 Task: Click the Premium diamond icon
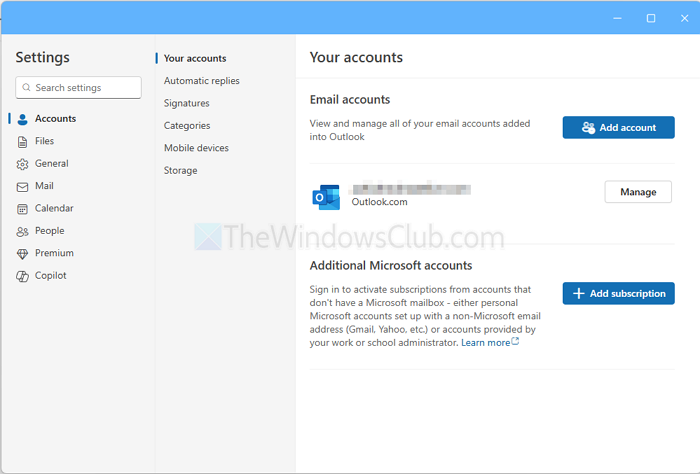[22, 254]
